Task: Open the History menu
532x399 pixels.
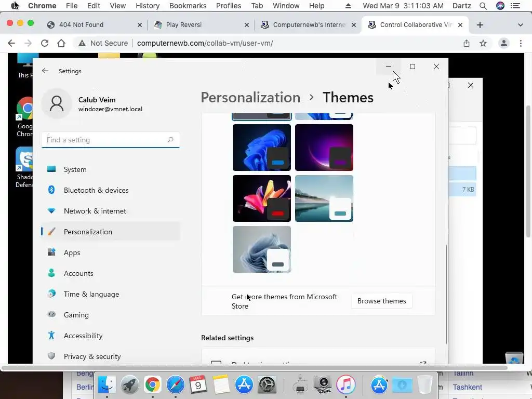Action: pos(147,6)
